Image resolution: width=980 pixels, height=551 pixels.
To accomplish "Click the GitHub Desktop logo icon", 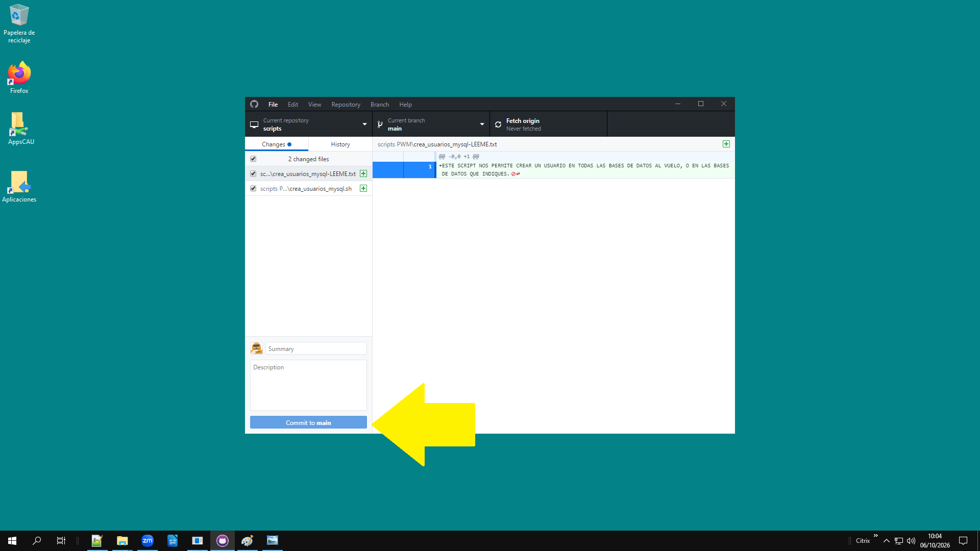I will [254, 104].
